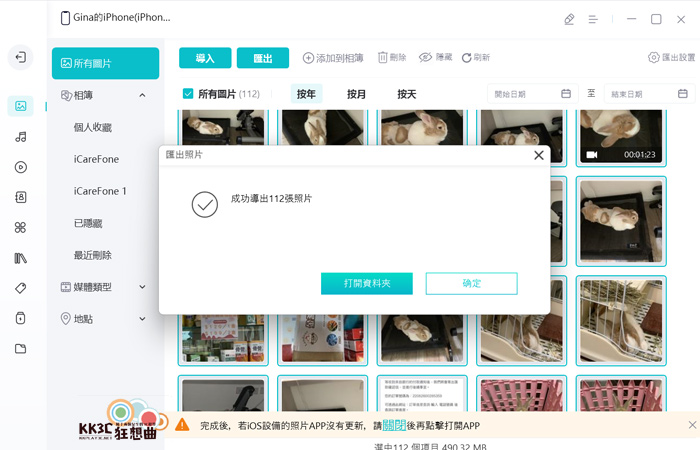Click 打開資料夾 to open folder
This screenshot has height=450, width=700.
[x=367, y=283]
